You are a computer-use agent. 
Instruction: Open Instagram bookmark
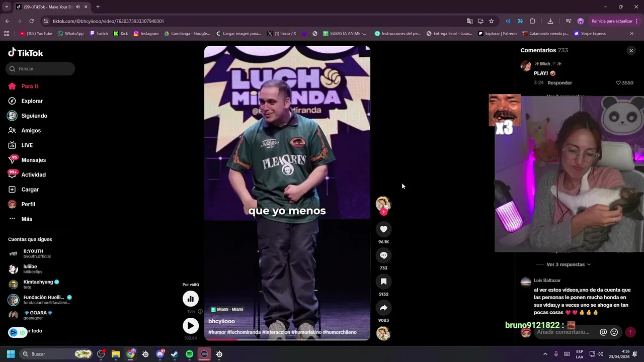(x=146, y=34)
